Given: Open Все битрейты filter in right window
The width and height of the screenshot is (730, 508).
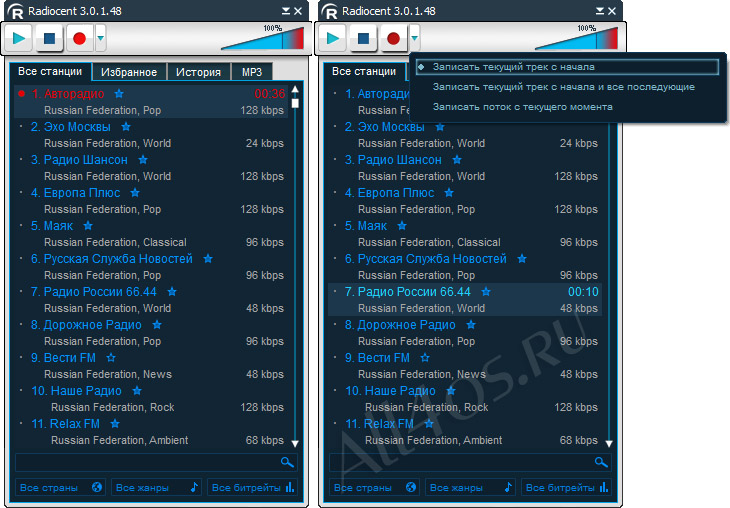Looking at the screenshot, I should click(x=566, y=488).
